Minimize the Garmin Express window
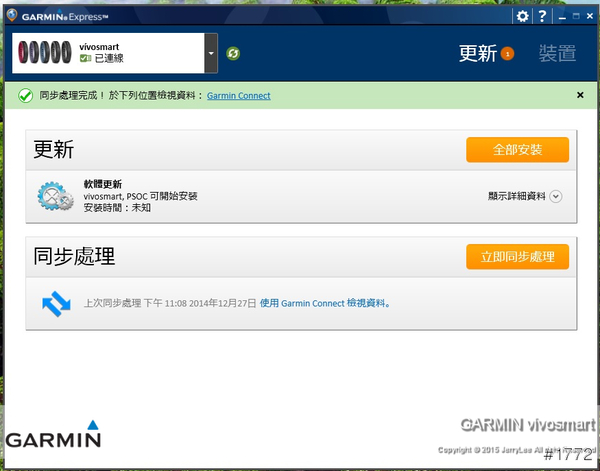Image resolution: width=600 pixels, height=471 pixels. point(562,17)
